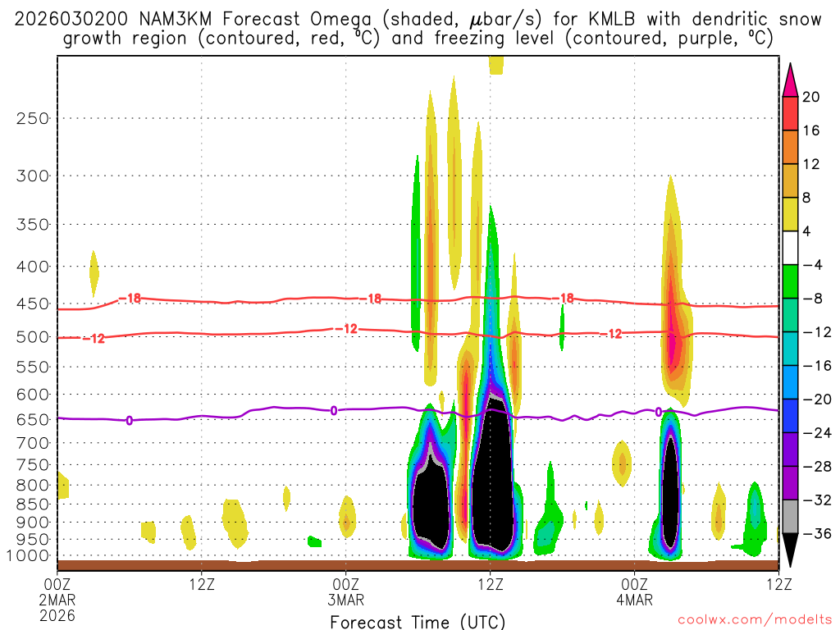
Task: Click the title text 2026030200 NAM3KM Forecast Omega
Action: (193, 20)
